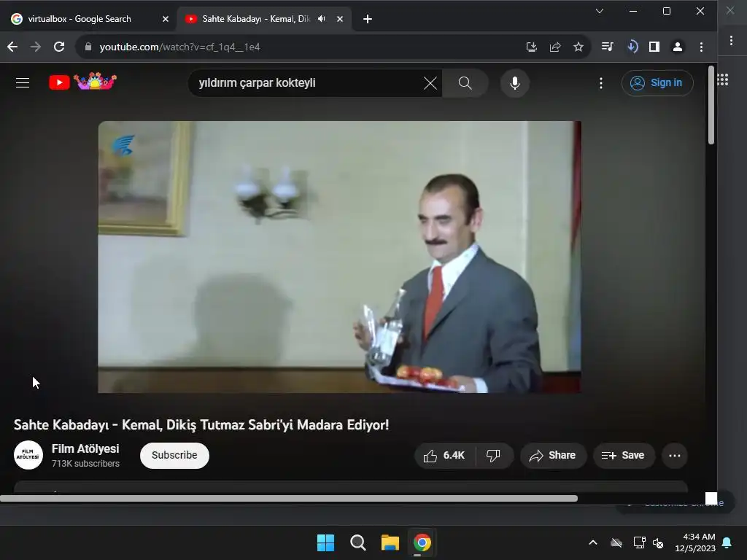Screen dimensions: 747x560
Task: Click the 713K subscribers text
Action: pos(86,464)
